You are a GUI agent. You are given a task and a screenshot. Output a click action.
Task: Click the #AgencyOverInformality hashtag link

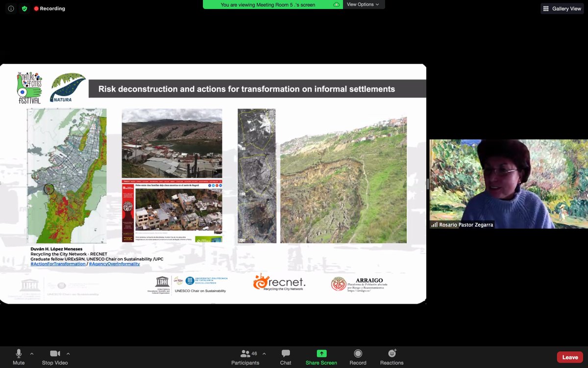click(114, 264)
